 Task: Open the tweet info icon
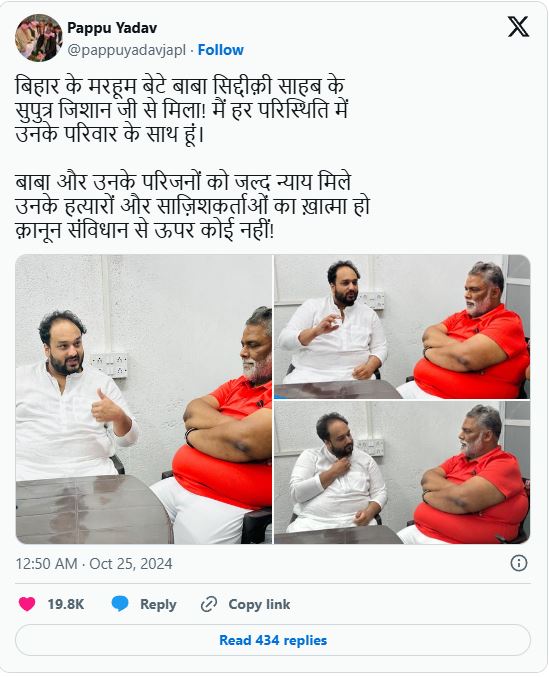pyautogui.click(x=518, y=563)
